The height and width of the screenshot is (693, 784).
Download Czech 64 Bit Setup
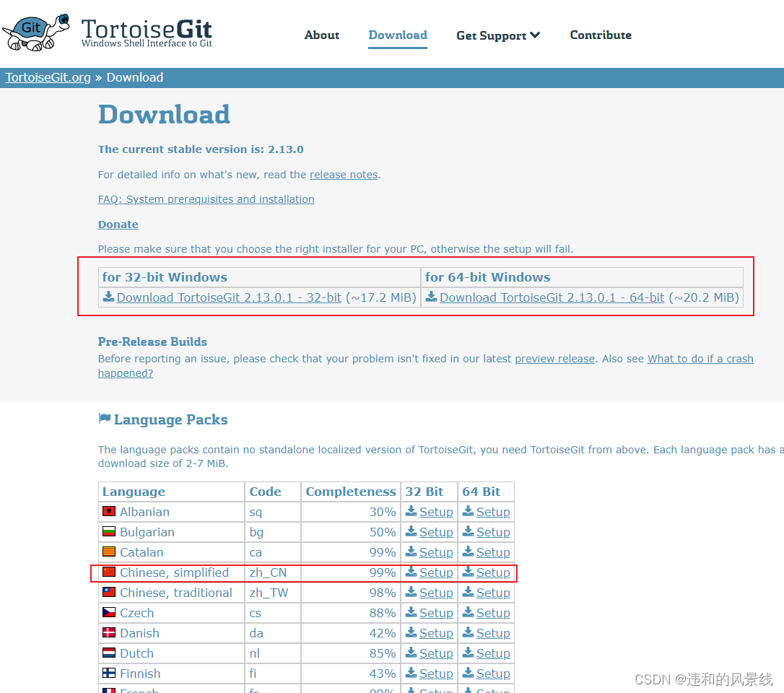point(493,613)
